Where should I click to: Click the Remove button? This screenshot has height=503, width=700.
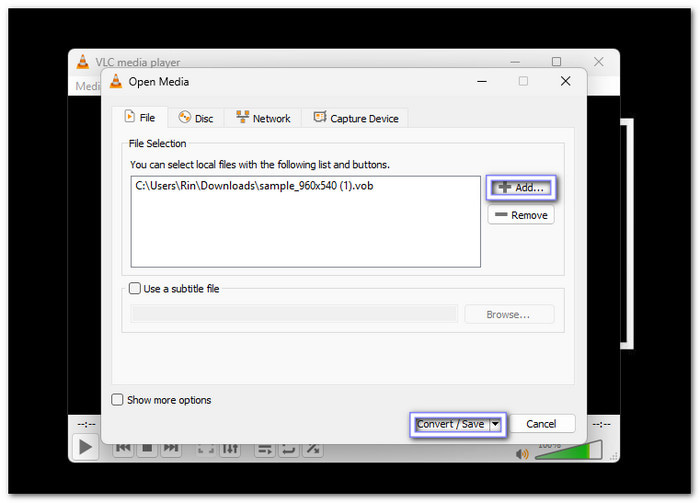[521, 215]
